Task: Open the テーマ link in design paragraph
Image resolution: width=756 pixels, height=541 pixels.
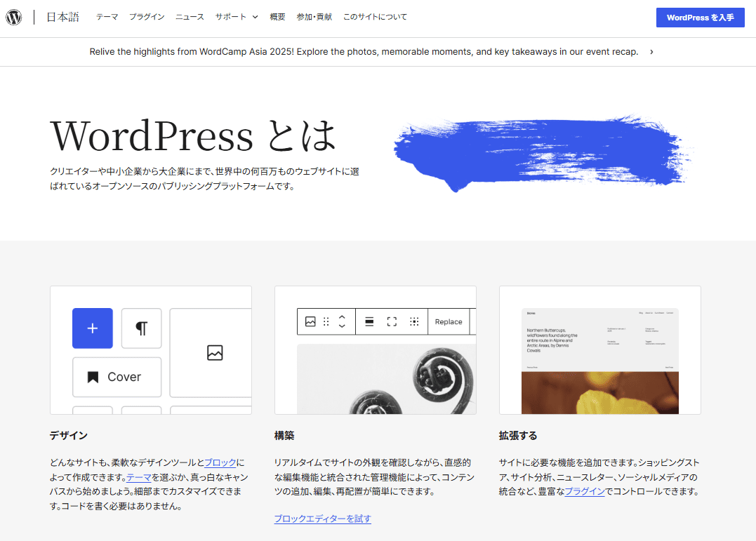Action: 139,477
